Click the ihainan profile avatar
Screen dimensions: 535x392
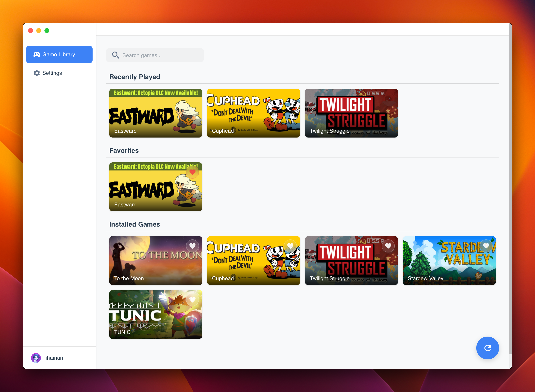pos(36,358)
